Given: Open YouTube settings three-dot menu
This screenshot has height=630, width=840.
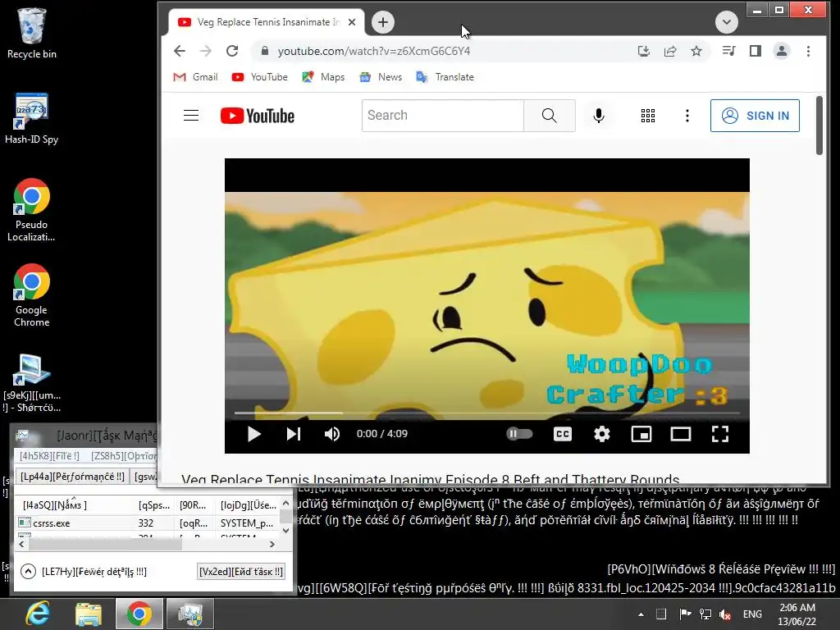Looking at the screenshot, I should [687, 116].
